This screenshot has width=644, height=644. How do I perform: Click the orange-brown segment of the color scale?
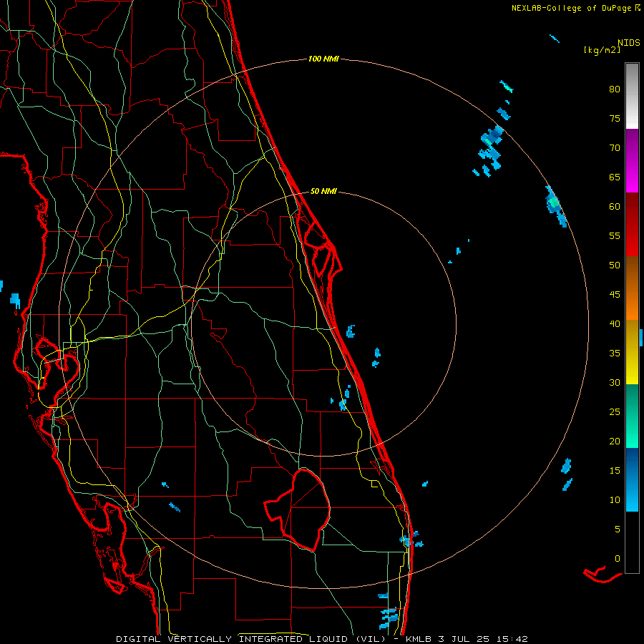click(632, 288)
